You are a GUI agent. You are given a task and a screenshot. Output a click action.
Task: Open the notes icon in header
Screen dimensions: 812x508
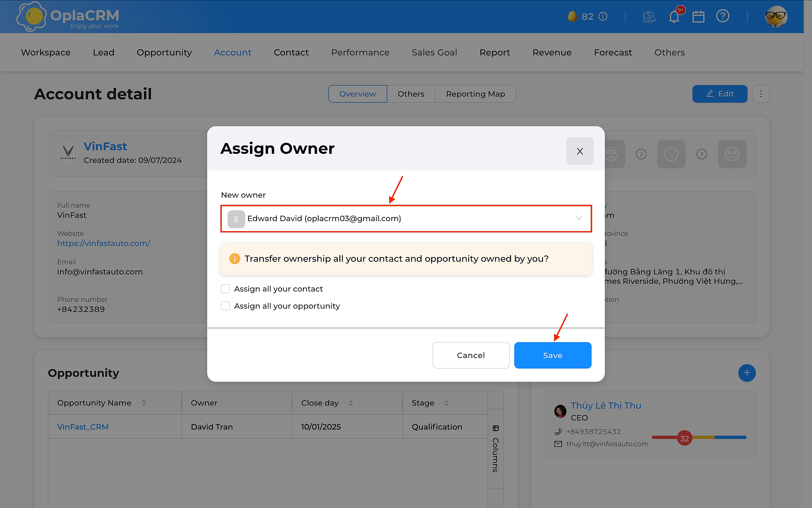coord(649,16)
